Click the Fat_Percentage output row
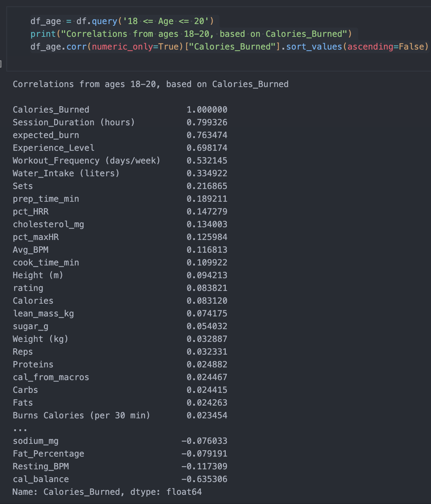 pos(48,454)
